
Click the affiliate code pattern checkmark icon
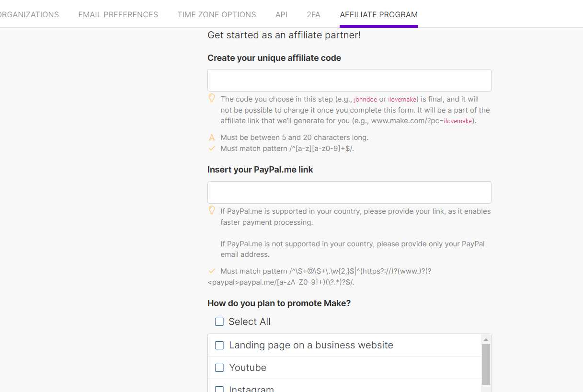point(211,149)
